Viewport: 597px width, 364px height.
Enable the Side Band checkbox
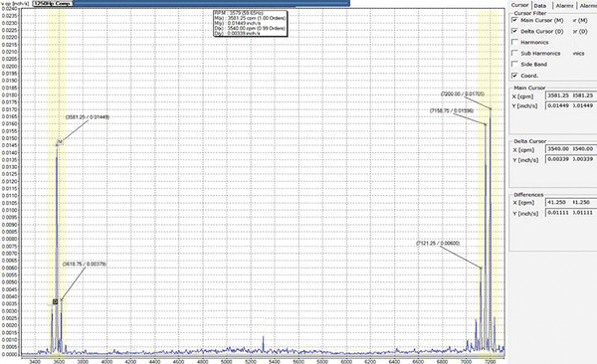(514, 64)
